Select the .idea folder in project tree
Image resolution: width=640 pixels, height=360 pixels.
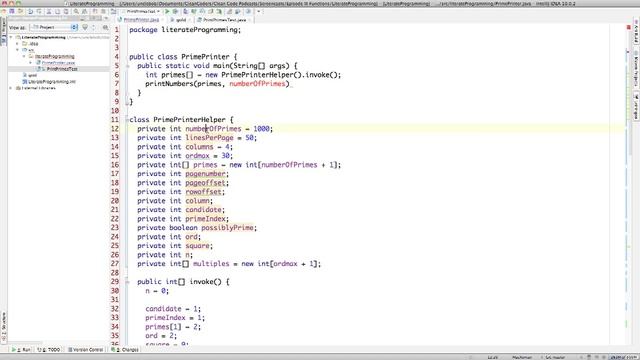click(33, 43)
